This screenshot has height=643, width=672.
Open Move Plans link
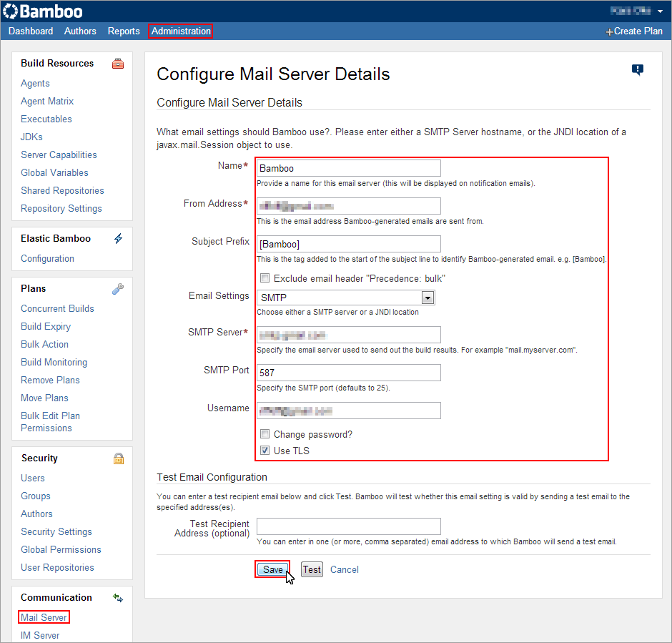[44, 398]
